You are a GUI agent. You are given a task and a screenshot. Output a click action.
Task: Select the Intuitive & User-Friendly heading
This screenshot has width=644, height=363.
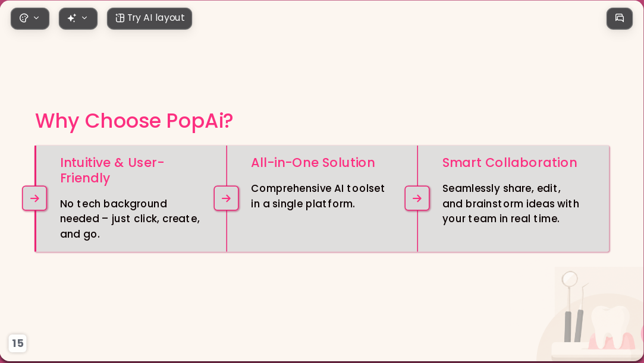pos(112,171)
